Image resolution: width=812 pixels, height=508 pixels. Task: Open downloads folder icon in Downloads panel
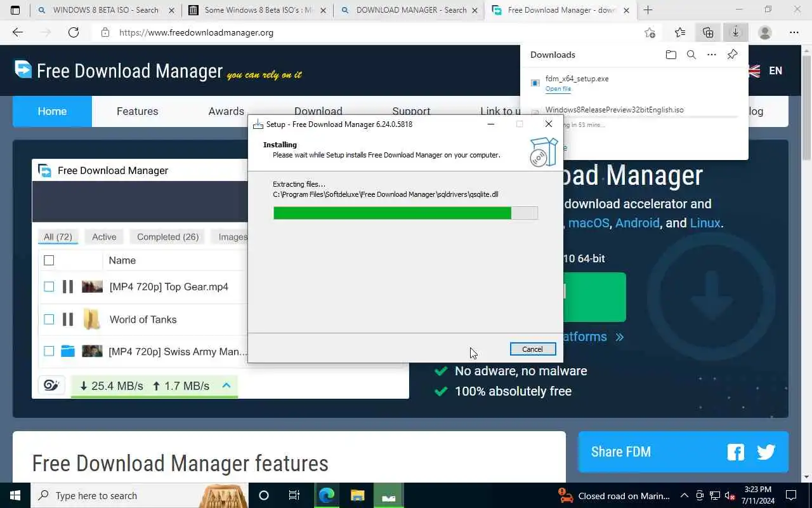click(671, 55)
